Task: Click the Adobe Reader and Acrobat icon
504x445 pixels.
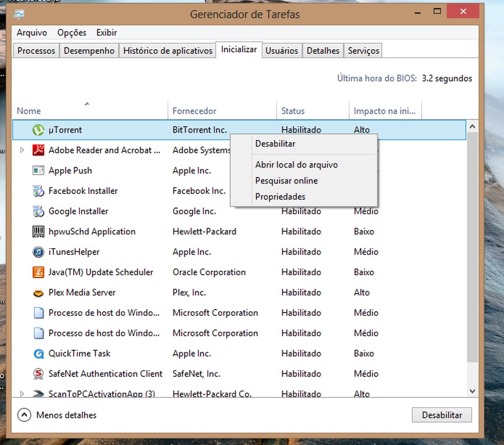Action: pyautogui.click(x=38, y=150)
